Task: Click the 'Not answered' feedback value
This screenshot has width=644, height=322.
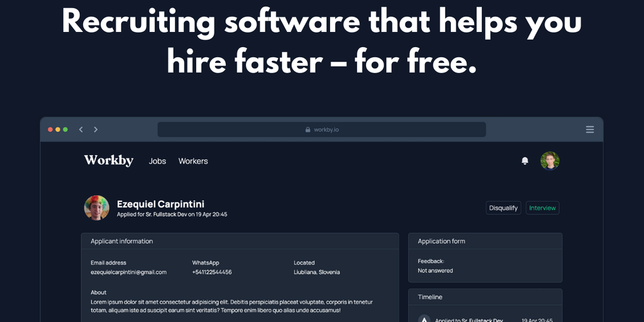Action: click(x=435, y=270)
